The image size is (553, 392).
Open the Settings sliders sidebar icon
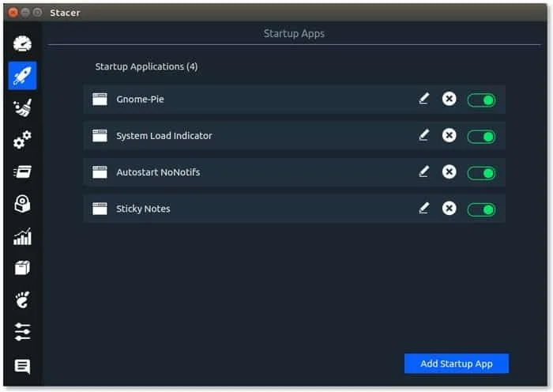point(22,332)
